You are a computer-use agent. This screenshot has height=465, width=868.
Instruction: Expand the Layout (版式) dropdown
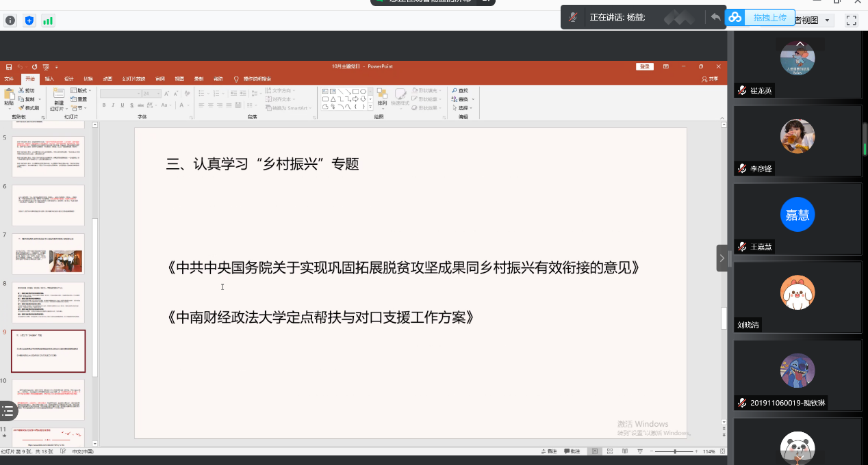(x=83, y=91)
